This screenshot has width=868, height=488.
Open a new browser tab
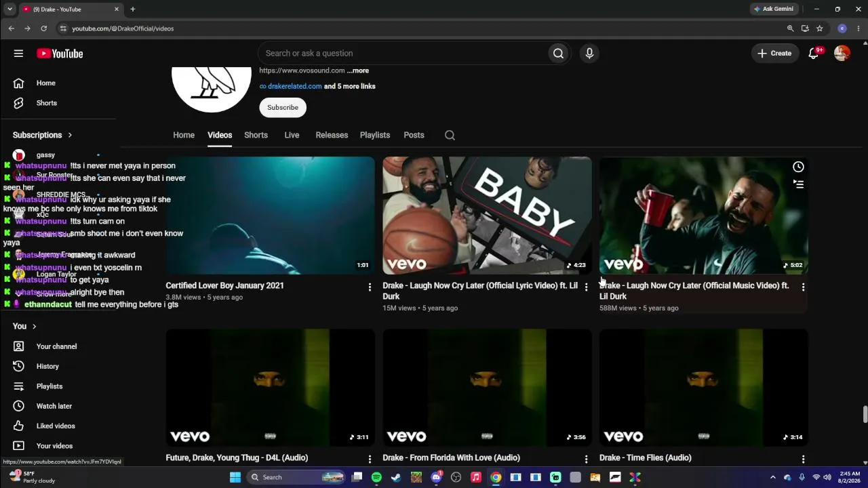click(x=133, y=9)
